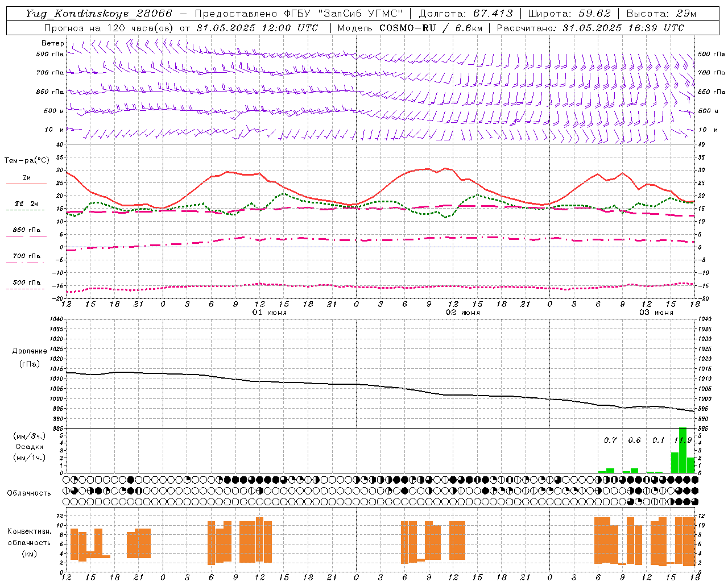
Task: Click the red 2м legend line sample
Action: tap(26, 184)
